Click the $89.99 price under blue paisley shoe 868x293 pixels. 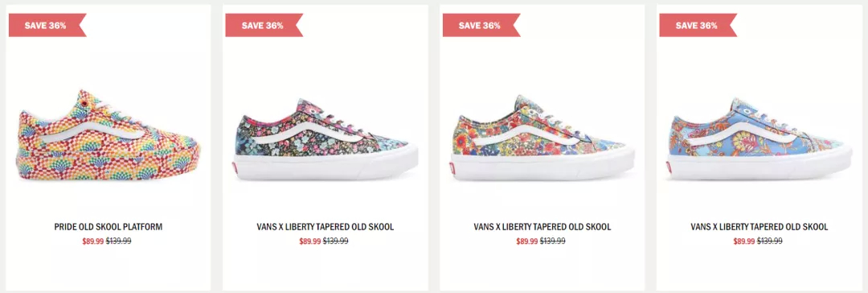[x=744, y=241]
